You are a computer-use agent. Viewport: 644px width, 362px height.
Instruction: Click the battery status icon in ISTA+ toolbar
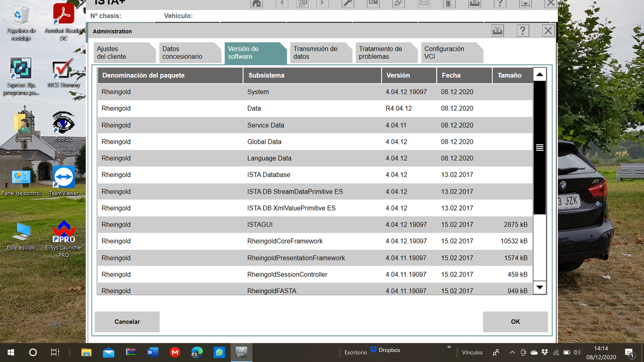tap(449, 4)
